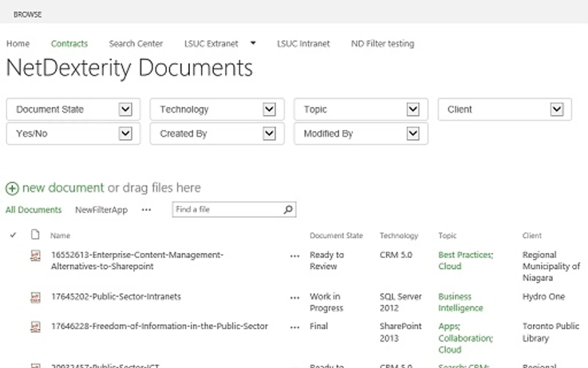588x368 pixels.
Task: Open the 17646228-Freedom-of-Information-in-the-Public-Sector document name
Action: coord(159,326)
